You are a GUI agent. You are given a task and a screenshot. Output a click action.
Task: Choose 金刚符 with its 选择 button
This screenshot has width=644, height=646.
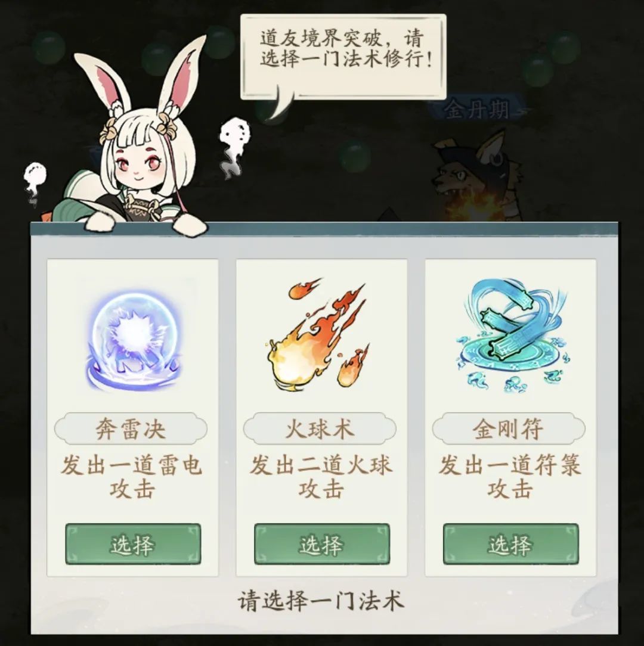tap(510, 544)
